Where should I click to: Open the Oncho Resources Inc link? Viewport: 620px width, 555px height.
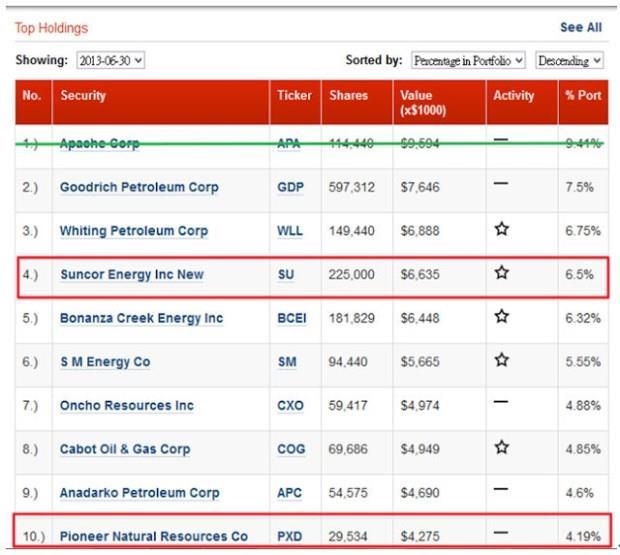tap(127, 406)
